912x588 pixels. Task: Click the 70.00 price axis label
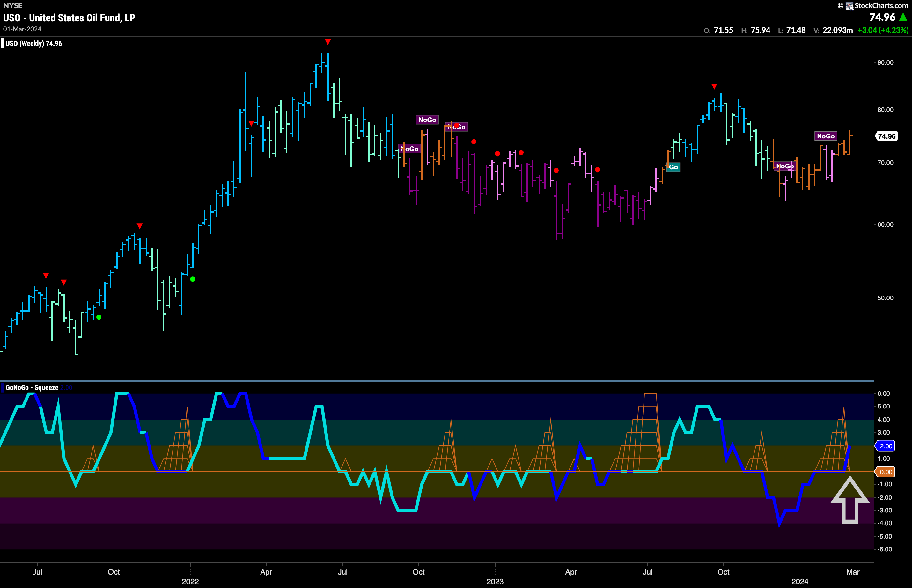tap(885, 163)
